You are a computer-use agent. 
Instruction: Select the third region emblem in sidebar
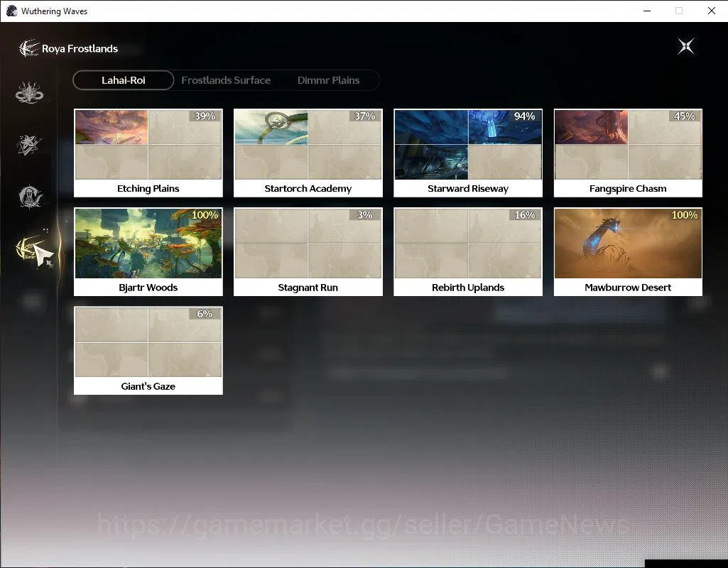click(30, 196)
